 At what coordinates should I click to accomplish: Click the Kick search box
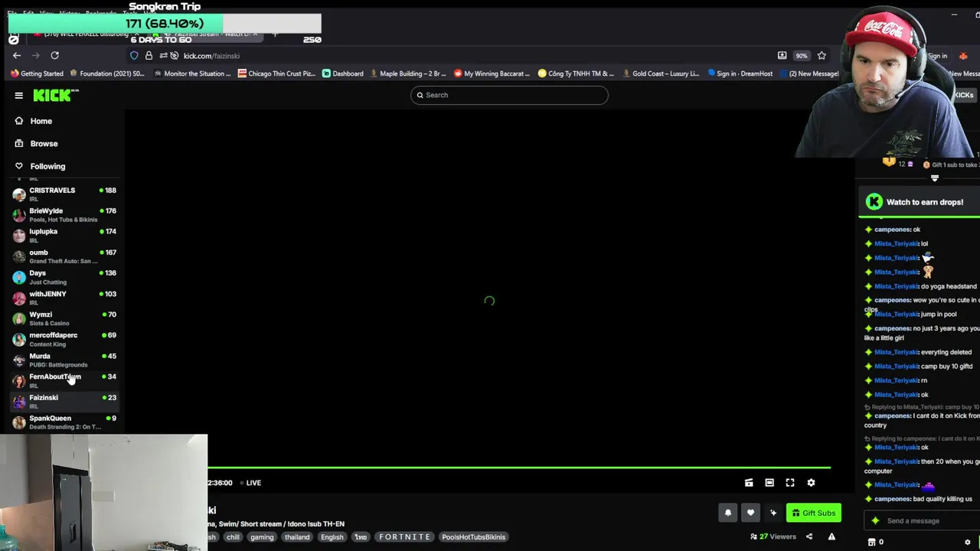pyautogui.click(x=509, y=95)
